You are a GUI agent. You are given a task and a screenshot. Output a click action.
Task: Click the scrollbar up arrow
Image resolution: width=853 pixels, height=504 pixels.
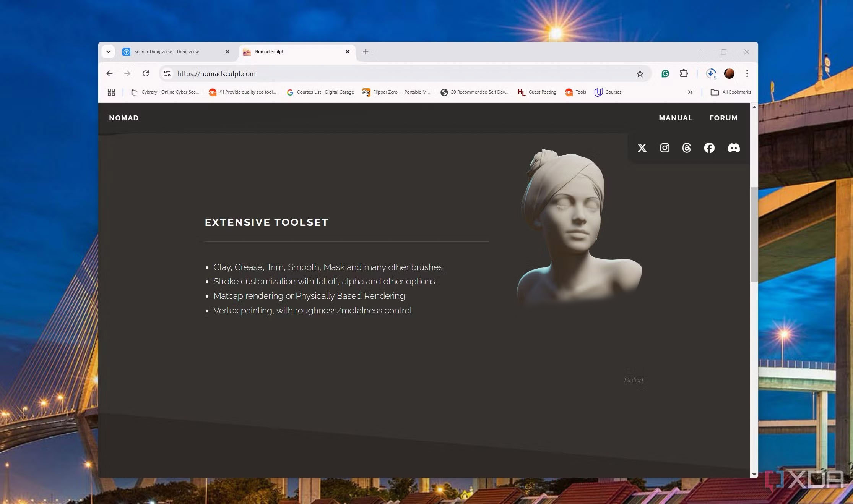(x=754, y=107)
